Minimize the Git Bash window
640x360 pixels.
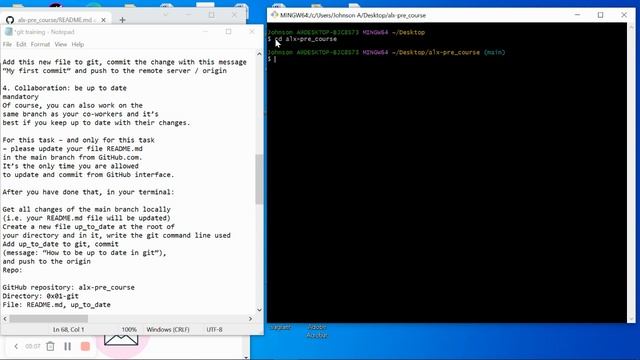[x=577, y=15]
